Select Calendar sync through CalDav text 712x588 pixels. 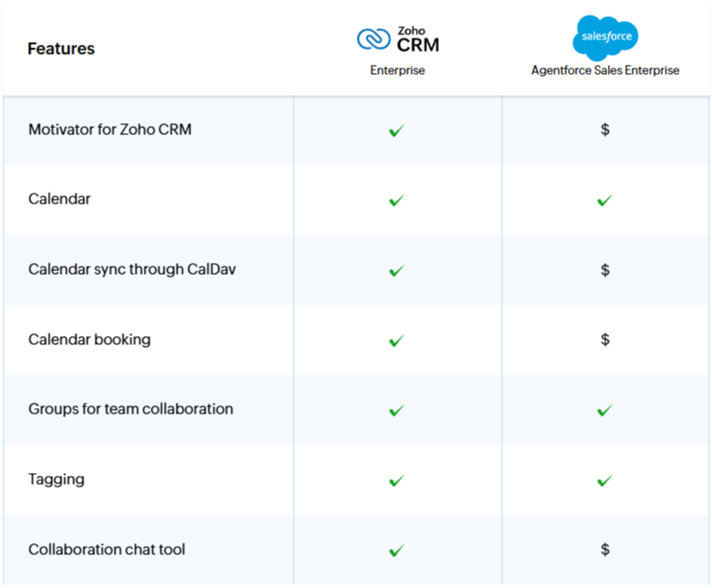[132, 269]
